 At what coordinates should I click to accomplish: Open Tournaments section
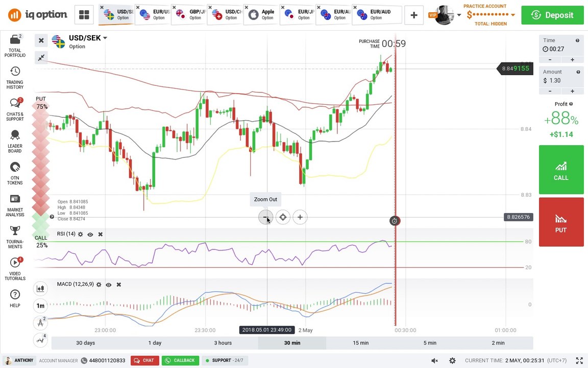(x=15, y=237)
